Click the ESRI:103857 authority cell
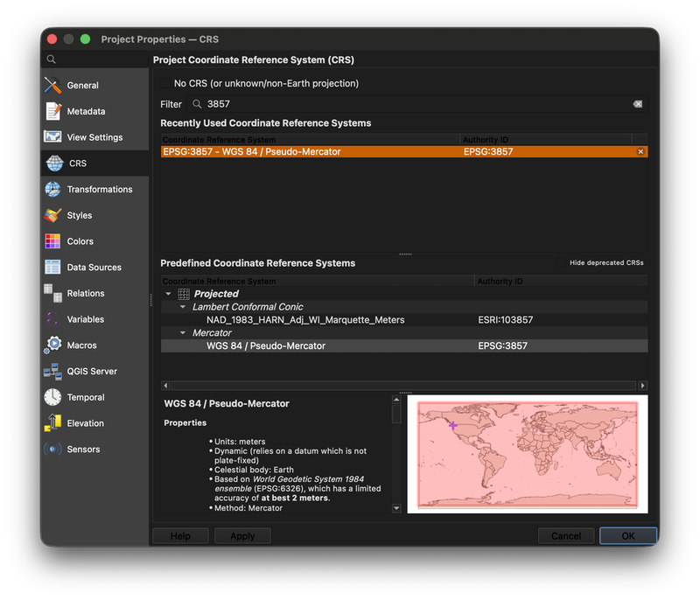 pos(506,320)
